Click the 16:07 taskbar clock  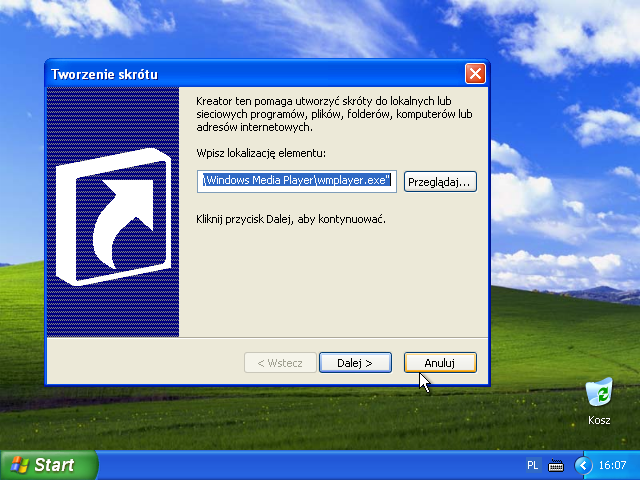pos(613,466)
